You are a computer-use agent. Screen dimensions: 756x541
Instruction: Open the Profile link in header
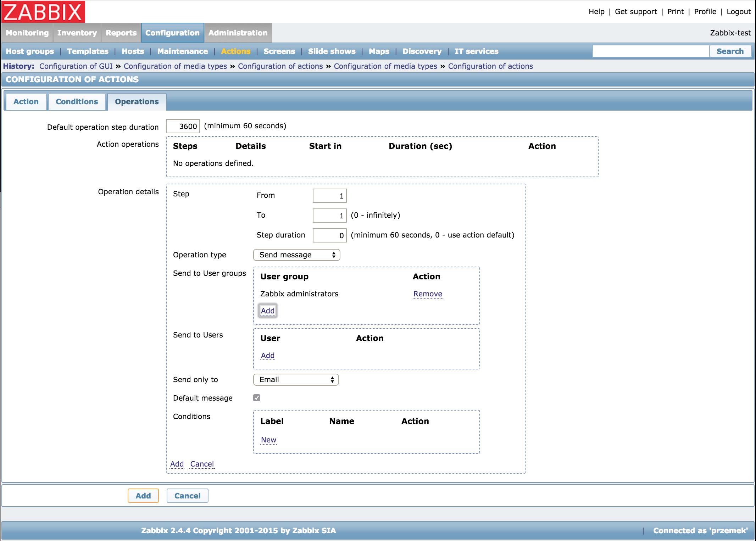coord(705,12)
